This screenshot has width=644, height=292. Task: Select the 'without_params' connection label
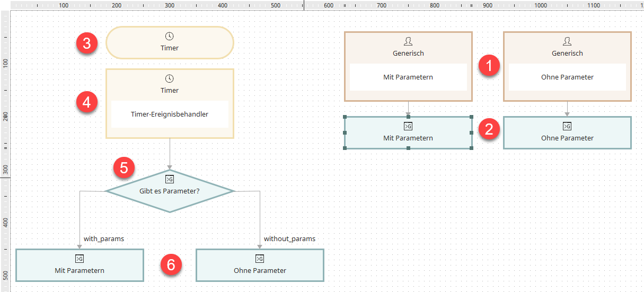[x=289, y=238]
